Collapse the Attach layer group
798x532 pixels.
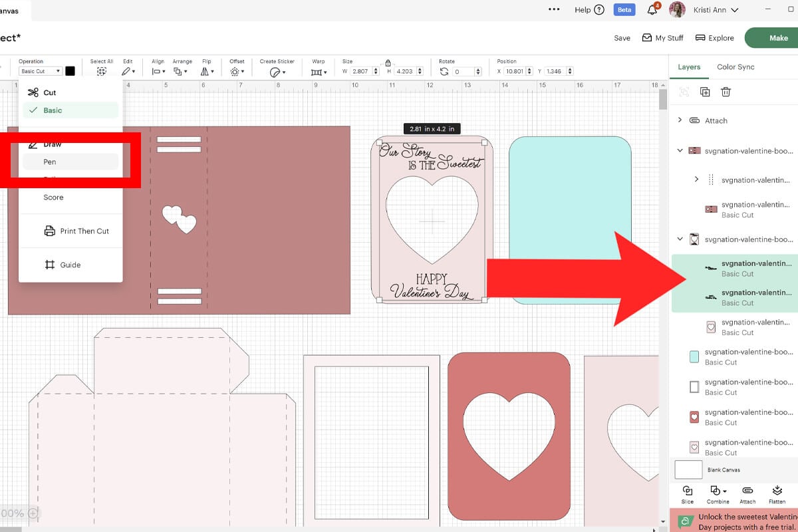680,120
